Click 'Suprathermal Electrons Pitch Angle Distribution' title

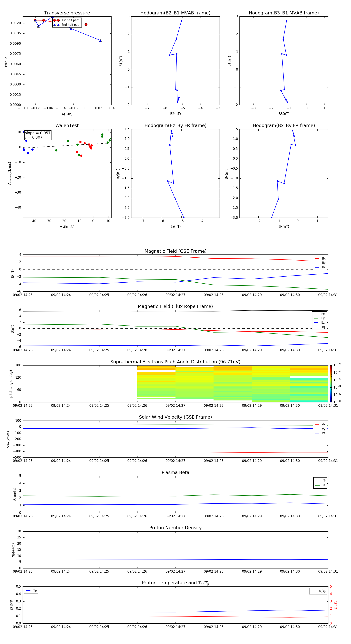coord(175,362)
